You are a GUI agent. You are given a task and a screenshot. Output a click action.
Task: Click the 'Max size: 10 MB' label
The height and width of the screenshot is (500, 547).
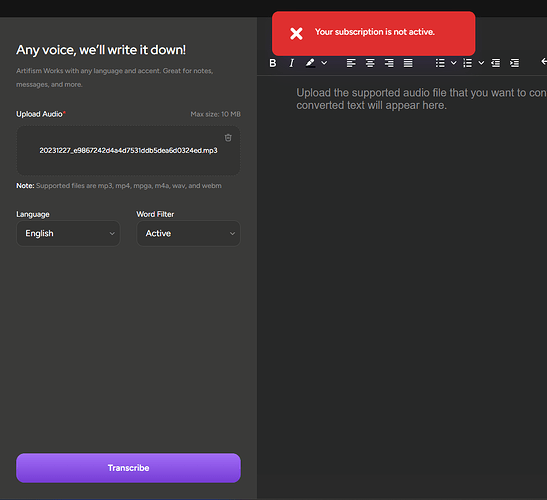click(215, 114)
